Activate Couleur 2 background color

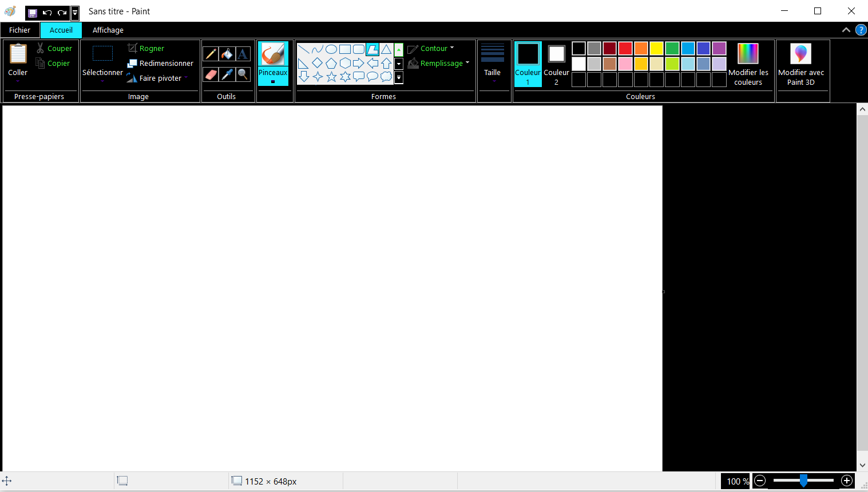(x=556, y=64)
